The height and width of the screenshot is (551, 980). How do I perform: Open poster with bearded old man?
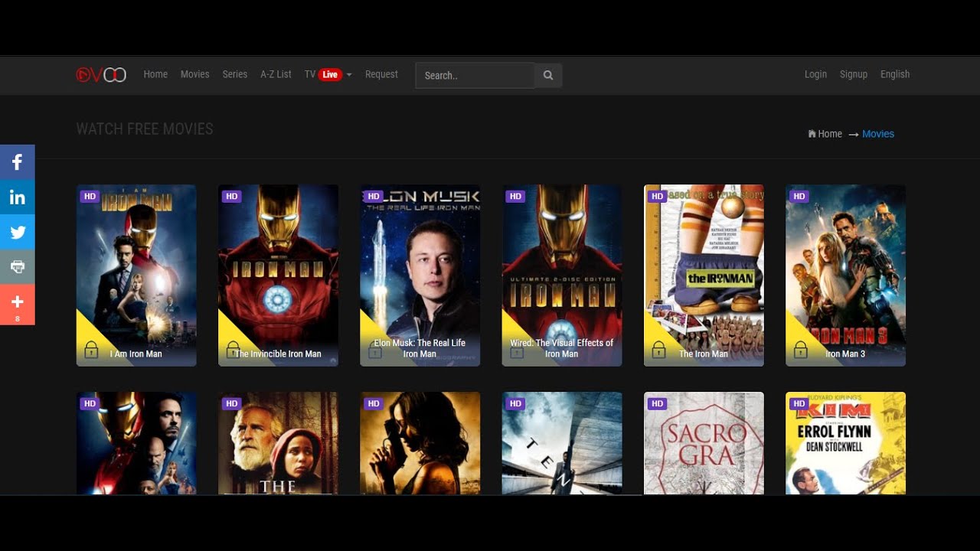(278, 443)
